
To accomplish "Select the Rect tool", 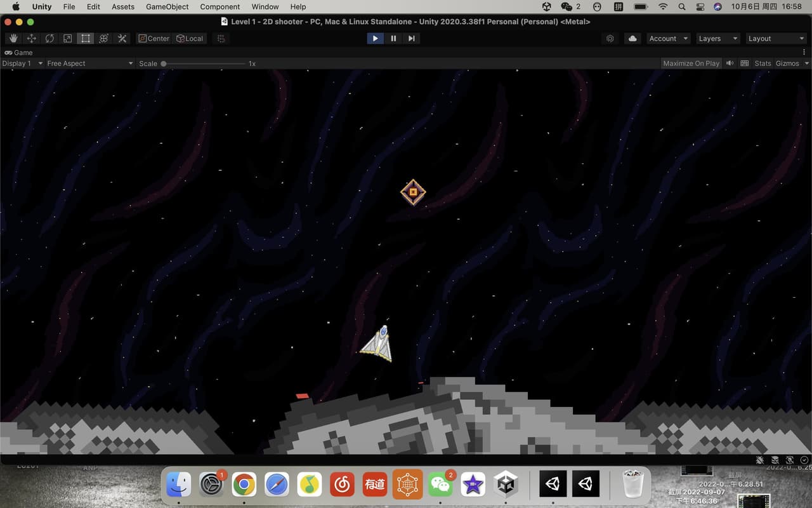I will pos(86,39).
